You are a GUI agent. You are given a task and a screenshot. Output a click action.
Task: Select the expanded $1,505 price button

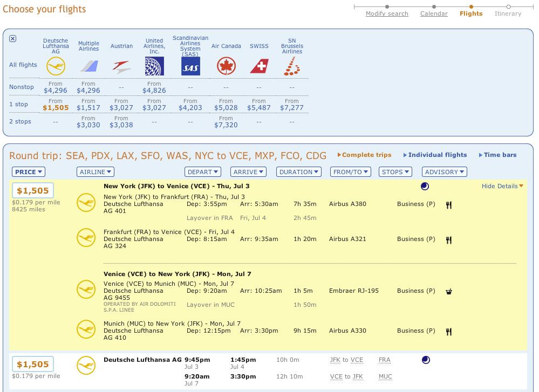click(x=33, y=190)
